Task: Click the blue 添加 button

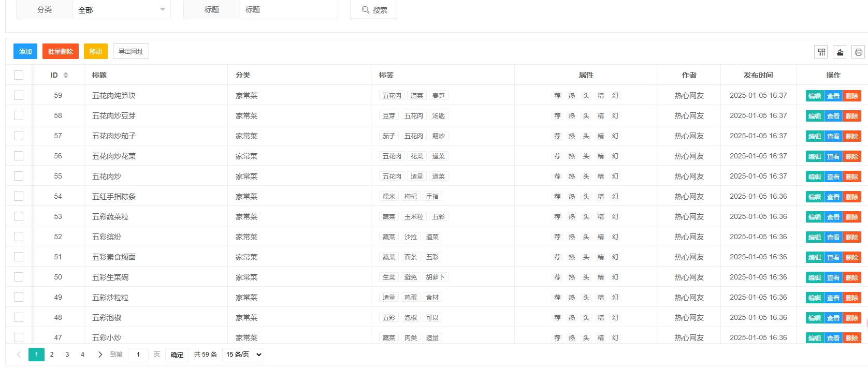Action: coord(25,51)
